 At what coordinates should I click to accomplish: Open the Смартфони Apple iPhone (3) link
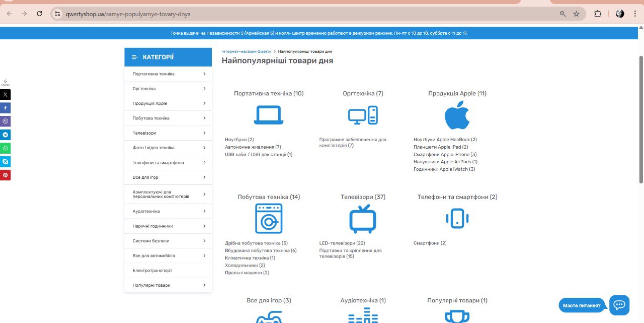(x=445, y=154)
